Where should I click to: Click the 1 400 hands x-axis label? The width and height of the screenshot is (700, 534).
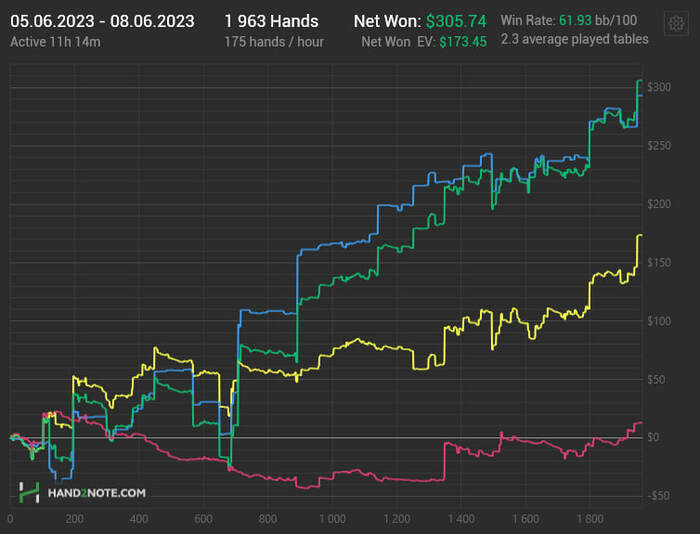point(461,519)
